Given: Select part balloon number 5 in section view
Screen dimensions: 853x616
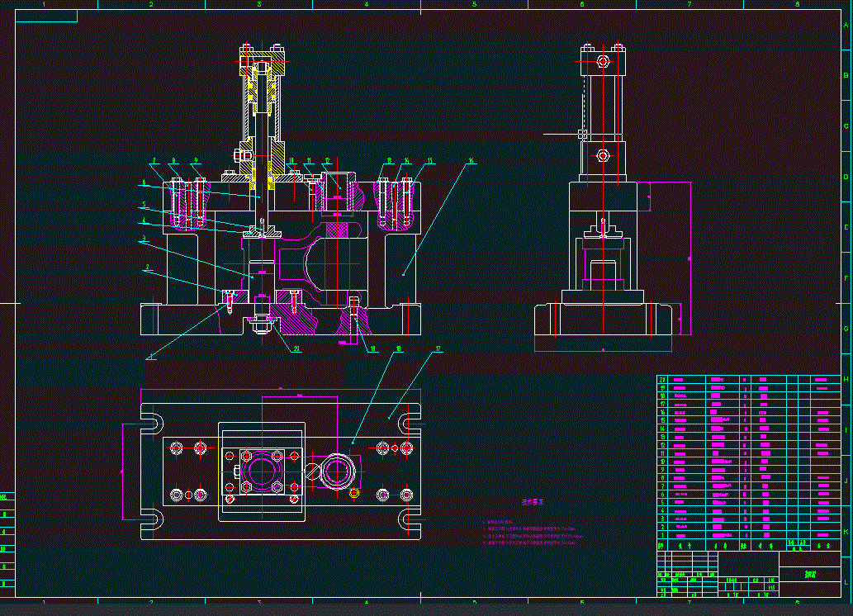Looking at the screenshot, I should [145, 205].
